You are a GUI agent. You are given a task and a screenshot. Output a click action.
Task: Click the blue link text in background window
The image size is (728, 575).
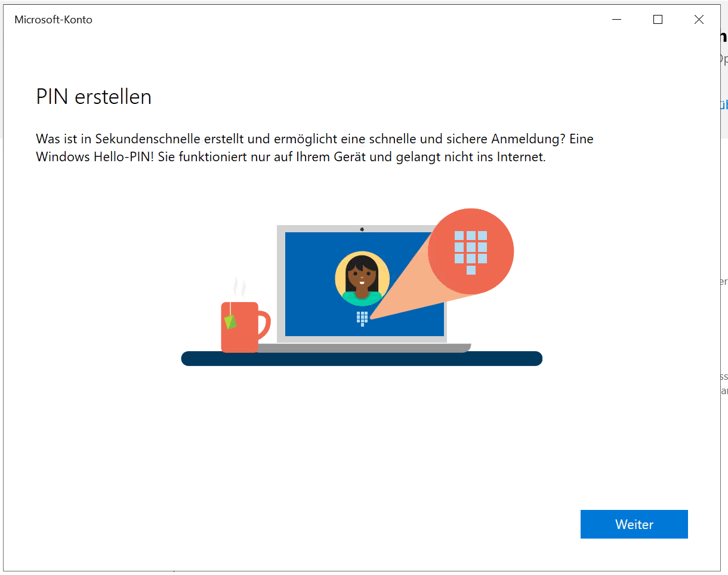[x=723, y=105]
